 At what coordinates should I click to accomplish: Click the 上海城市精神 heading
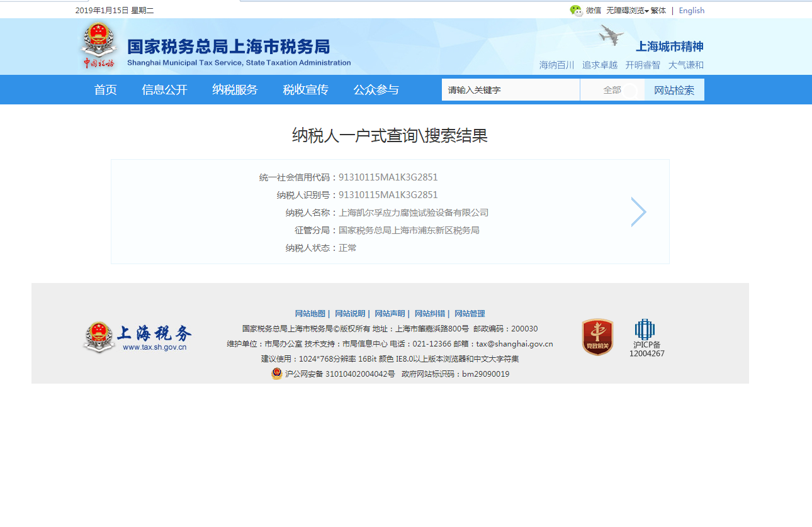coord(670,47)
